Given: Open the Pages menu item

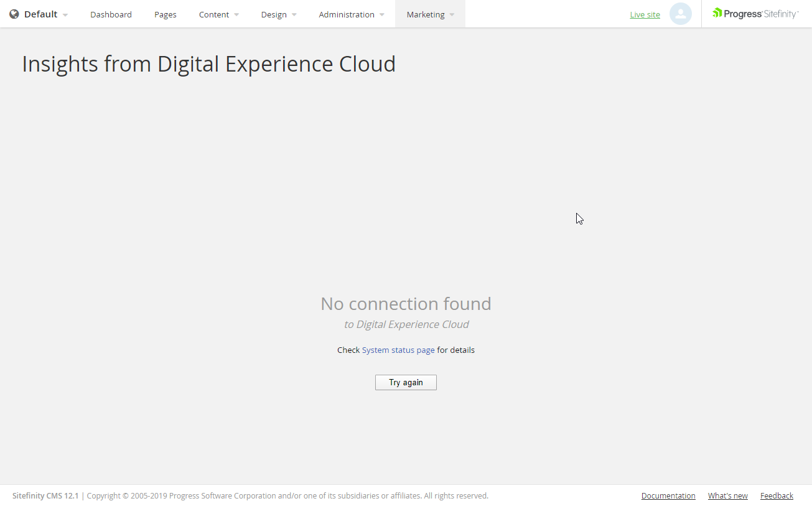Looking at the screenshot, I should click(x=166, y=14).
